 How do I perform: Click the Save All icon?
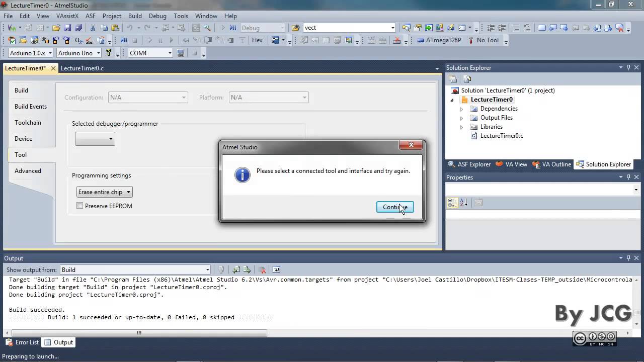pyautogui.click(x=79, y=28)
